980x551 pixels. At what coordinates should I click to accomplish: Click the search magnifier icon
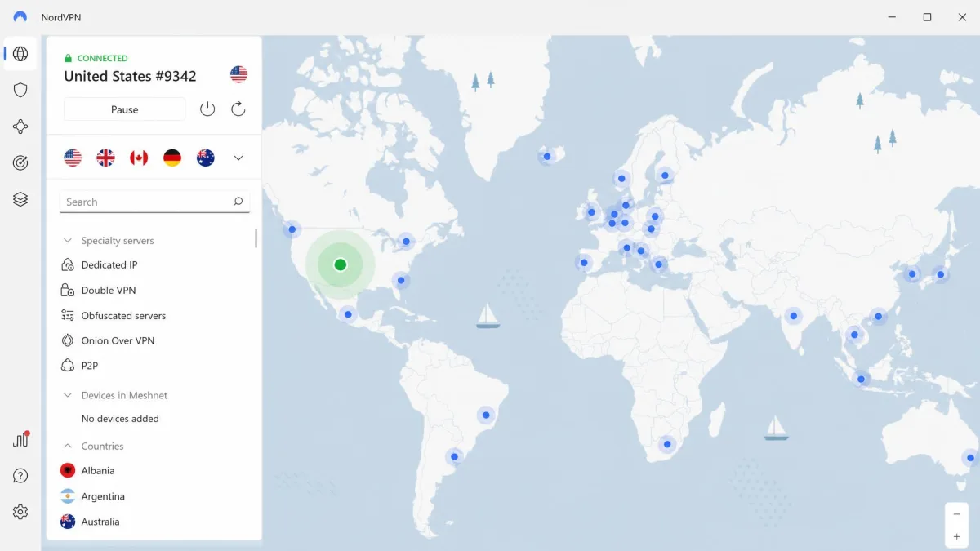pyautogui.click(x=238, y=202)
